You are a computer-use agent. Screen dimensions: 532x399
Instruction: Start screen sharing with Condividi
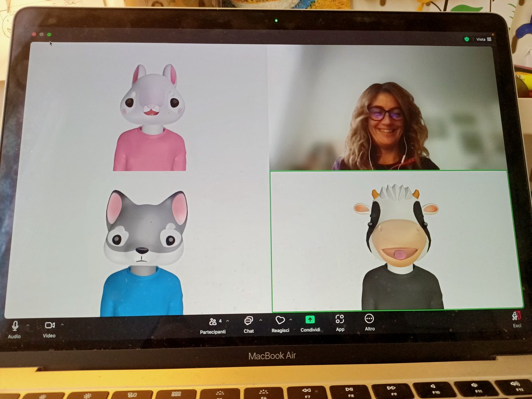[310, 324]
